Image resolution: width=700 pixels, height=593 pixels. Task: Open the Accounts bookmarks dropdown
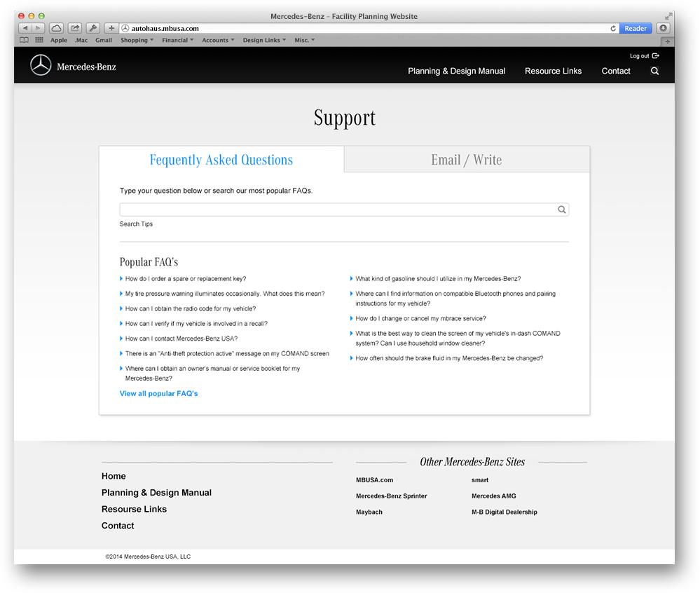pyautogui.click(x=218, y=40)
